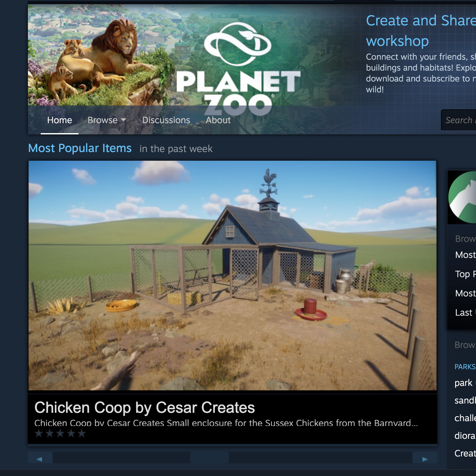
Task: Open the Most Popular Items heading link
Action: point(80,148)
